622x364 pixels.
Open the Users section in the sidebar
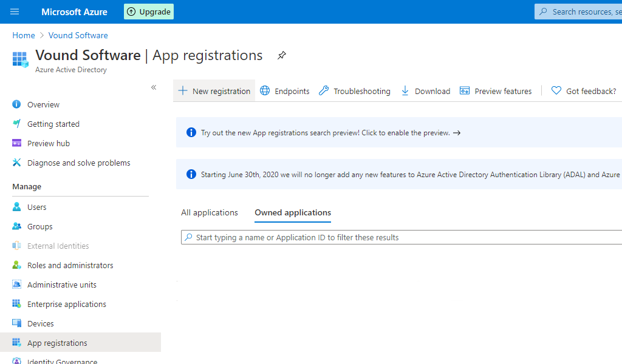(x=36, y=207)
